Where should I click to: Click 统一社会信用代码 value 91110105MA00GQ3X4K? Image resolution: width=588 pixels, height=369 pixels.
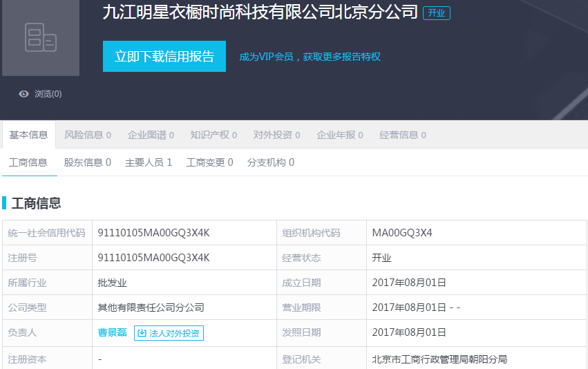153,233
